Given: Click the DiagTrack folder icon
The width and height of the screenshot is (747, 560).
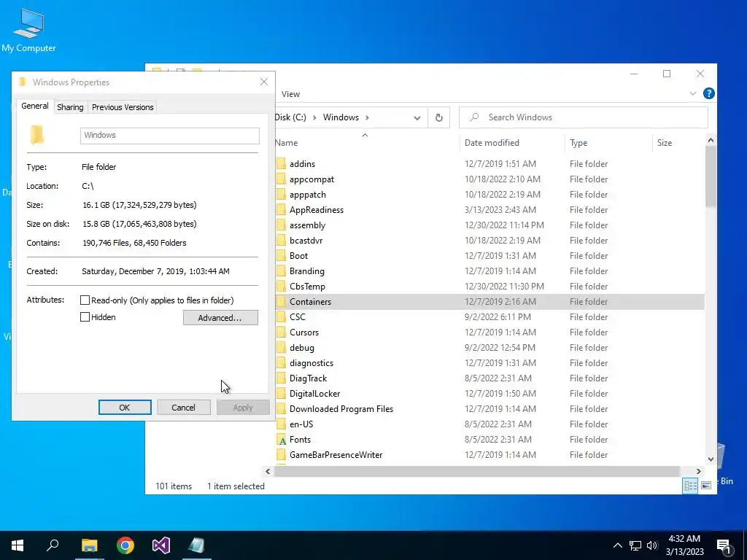Looking at the screenshot, I should tap(281, 378).
